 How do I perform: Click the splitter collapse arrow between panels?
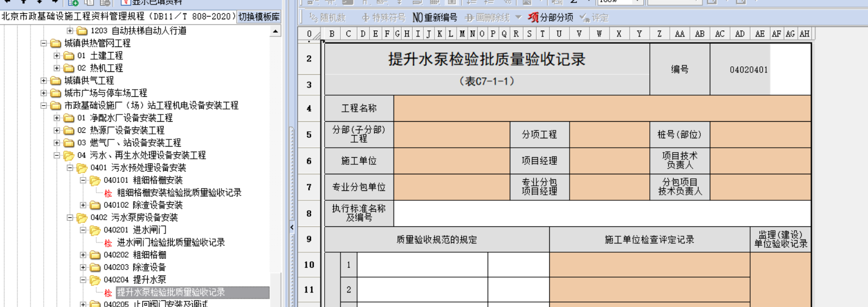291,228
